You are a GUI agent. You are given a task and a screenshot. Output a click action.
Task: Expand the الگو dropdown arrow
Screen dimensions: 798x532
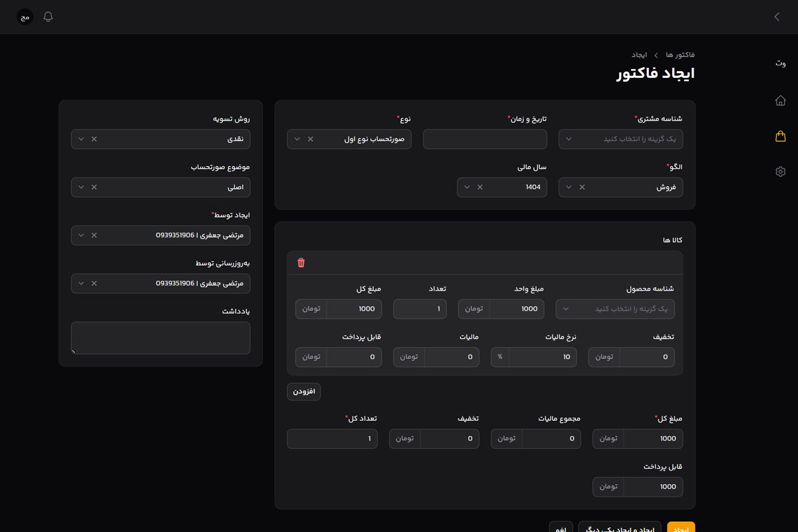(x=568, y=188)
